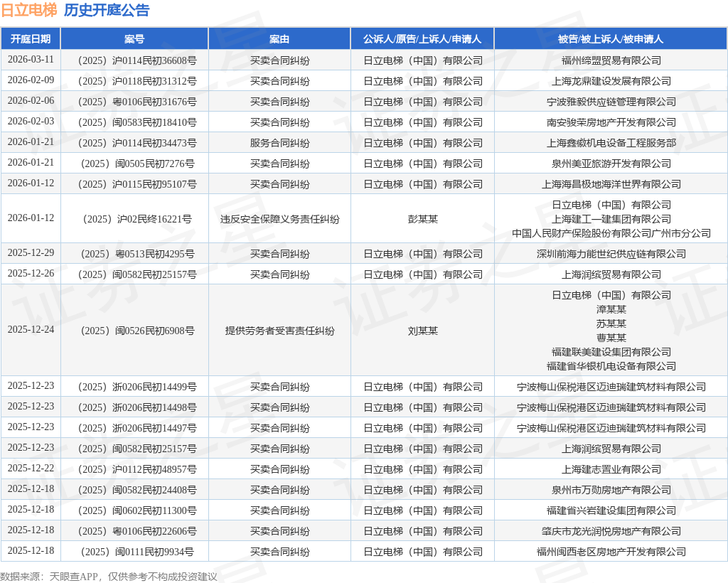The width and height of the screenshot is (728, 583).
Task: Click defendant 肇庆市龙光润悦房地产有限公司
Action: point(611,531)
